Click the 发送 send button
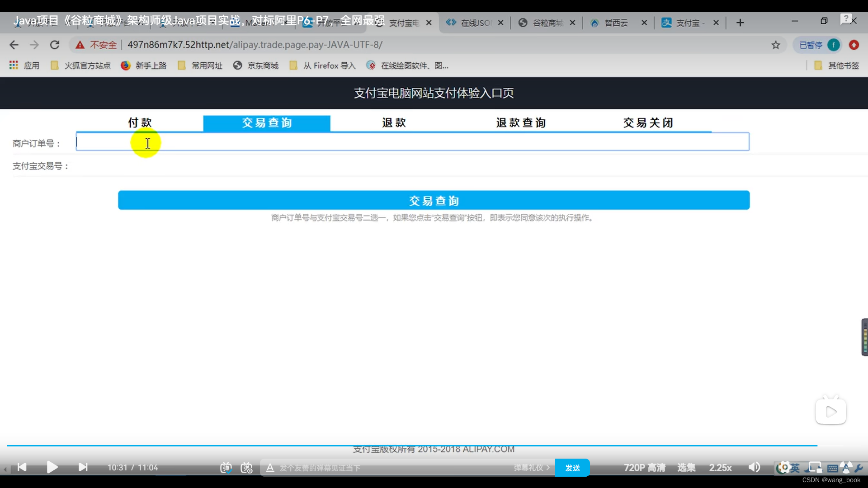Screen dimensions: 868x488 [x=572, y=468]
